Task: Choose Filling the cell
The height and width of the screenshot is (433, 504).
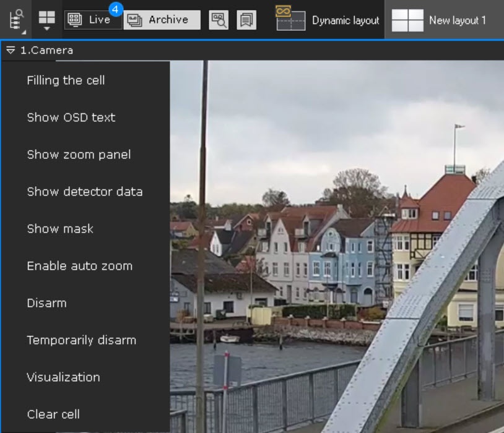Action: (x=86, y=80)
